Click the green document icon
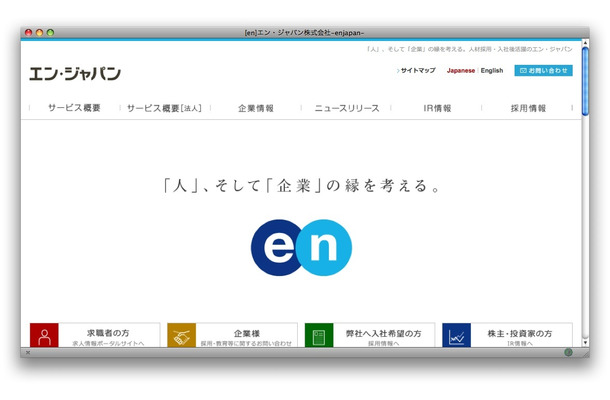Image resolution: width=610 pixels, height=400 pixels. (x=319, y=335)
